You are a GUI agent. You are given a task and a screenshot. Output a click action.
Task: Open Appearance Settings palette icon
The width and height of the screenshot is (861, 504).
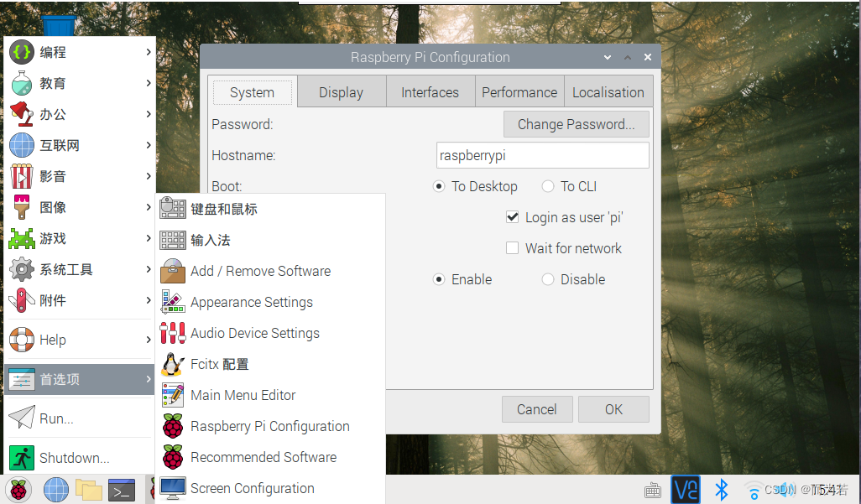coord(173,302)
